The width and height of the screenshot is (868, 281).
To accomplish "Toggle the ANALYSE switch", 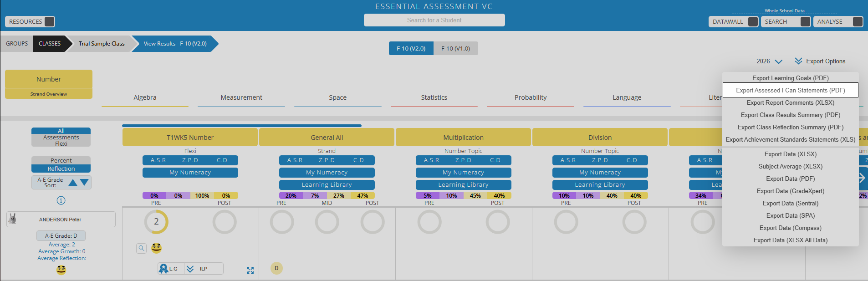I will pos(858,21).
